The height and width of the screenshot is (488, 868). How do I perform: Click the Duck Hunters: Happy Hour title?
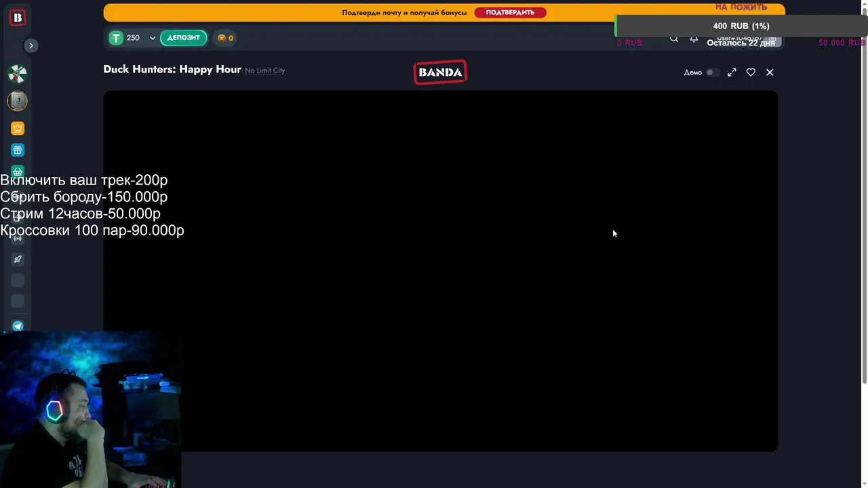click(172, 69)
